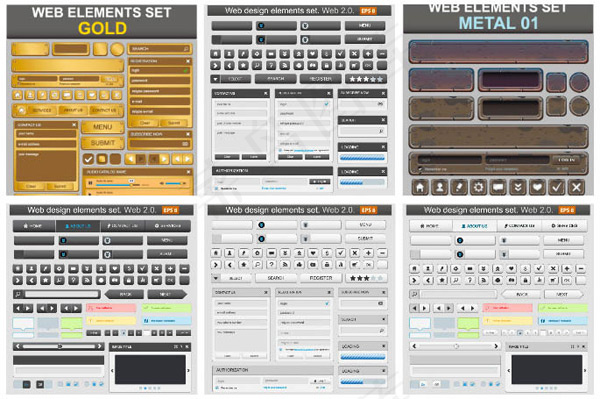Screen dimensions: 600x399
Task: Open the light gray SELECT dropdown beside SEARCH button
Action: pyautogui.click(x=230, y=278)
